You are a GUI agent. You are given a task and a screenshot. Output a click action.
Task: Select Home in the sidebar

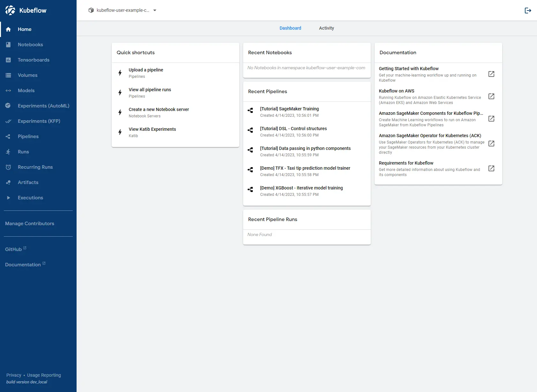[38, 29]
